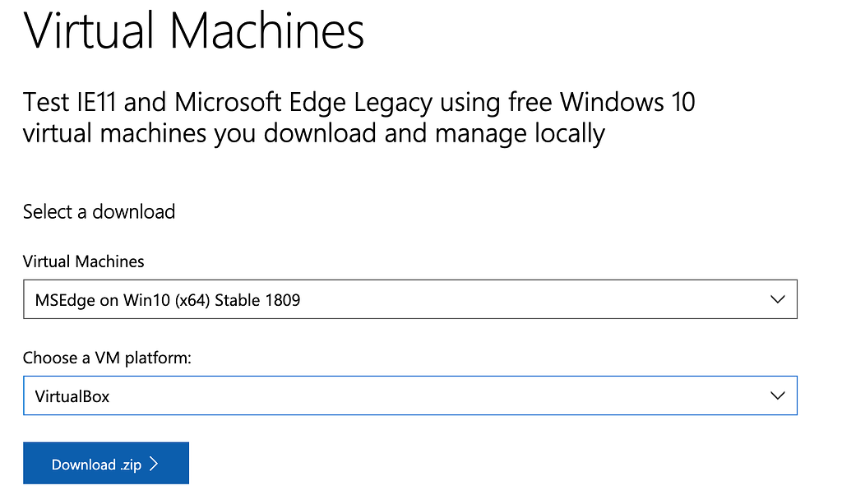Click 'manage locally' in the subtitle text
The image size is (842, 504).
(522, 133)
